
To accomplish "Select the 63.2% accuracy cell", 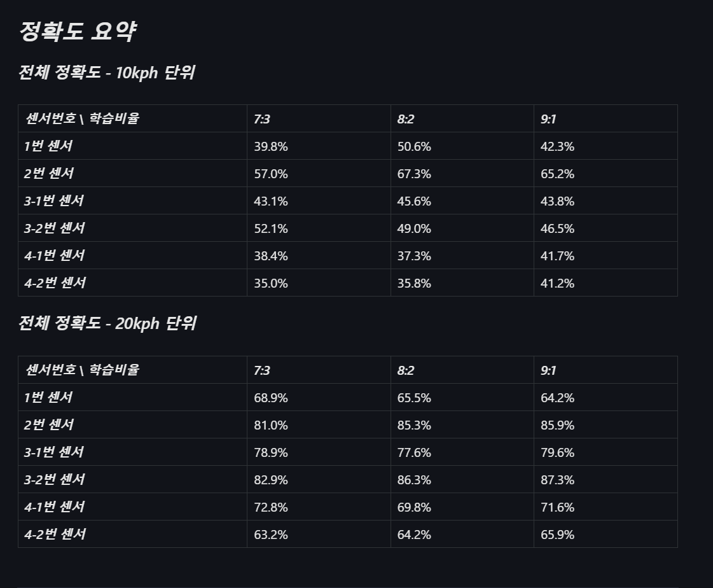I will [271, 535].
